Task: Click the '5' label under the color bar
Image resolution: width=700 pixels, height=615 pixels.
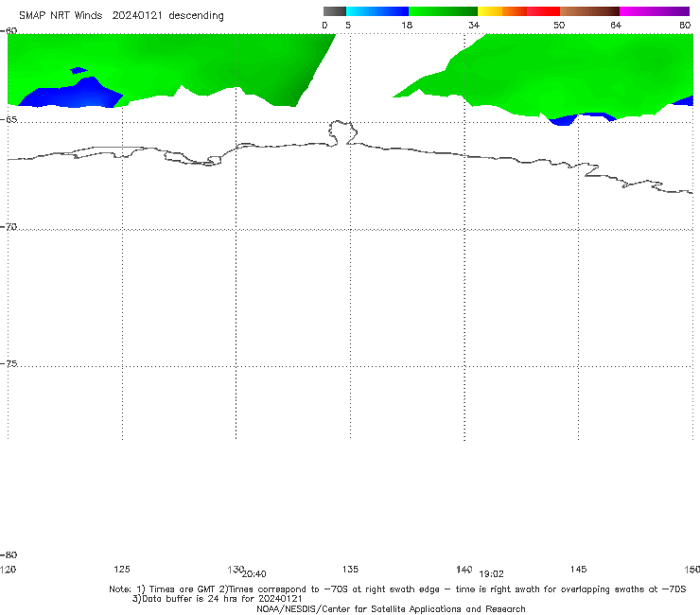Action: pyautogui.click(x=348, y=25)
